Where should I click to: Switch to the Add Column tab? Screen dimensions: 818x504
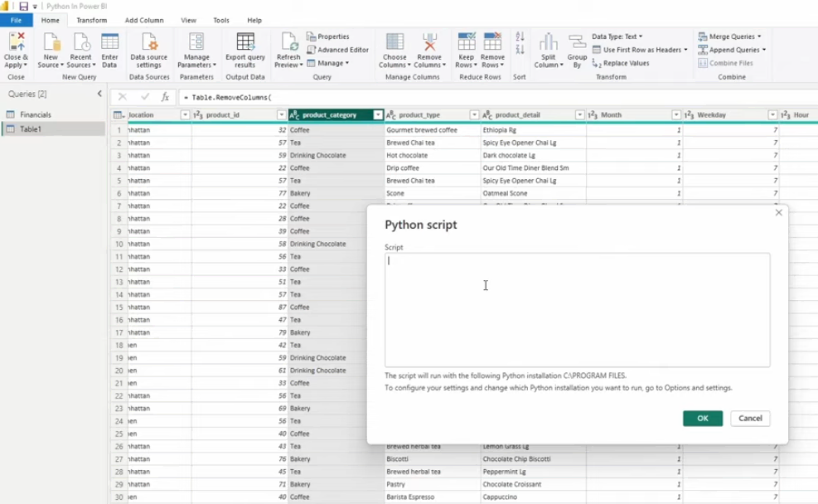tap(144, 21)
